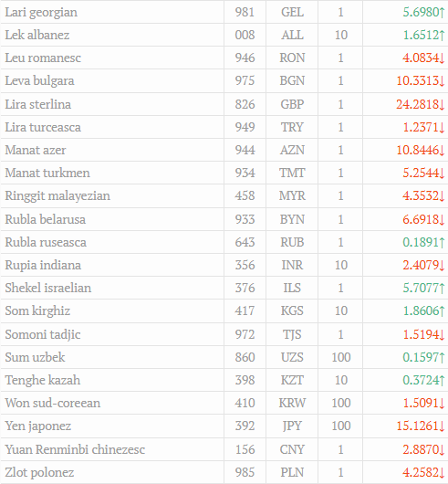448x484 pixels.
Task: Click the RON currency code
Action: coord(292,58)
